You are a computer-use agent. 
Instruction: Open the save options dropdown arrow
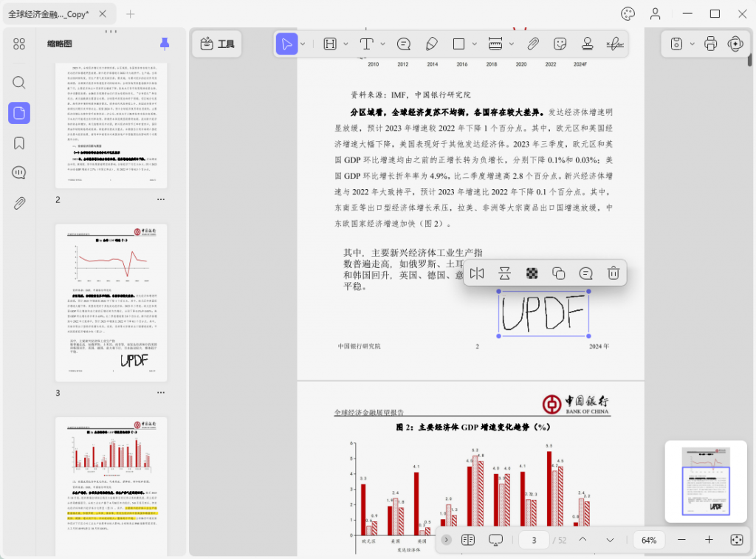click(692, 44)
